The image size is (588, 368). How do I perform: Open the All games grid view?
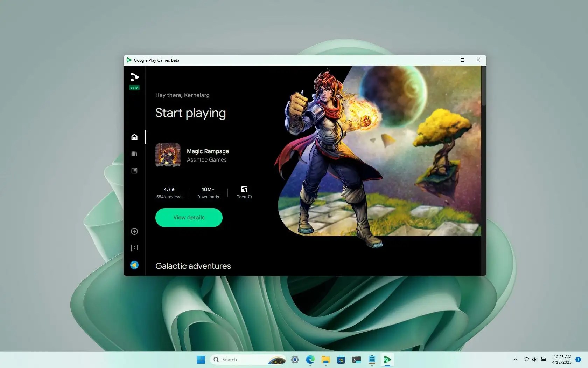134,171
